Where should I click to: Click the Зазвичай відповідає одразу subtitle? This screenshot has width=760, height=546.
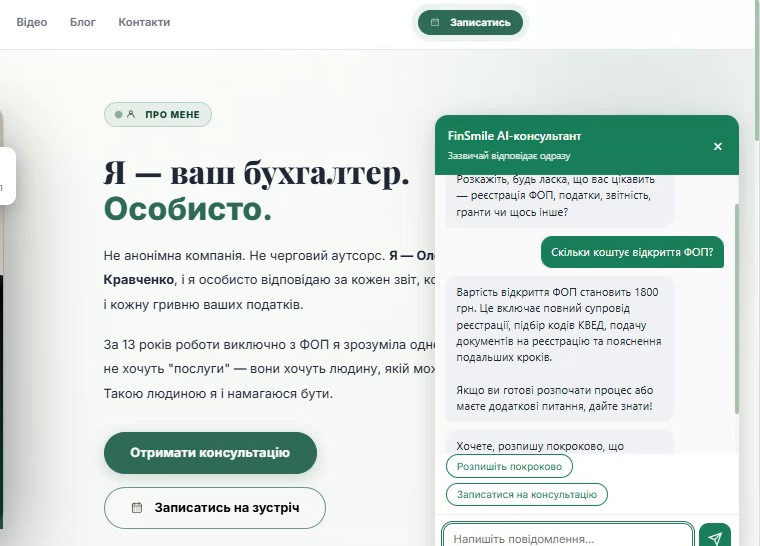(x=509, y=156)
